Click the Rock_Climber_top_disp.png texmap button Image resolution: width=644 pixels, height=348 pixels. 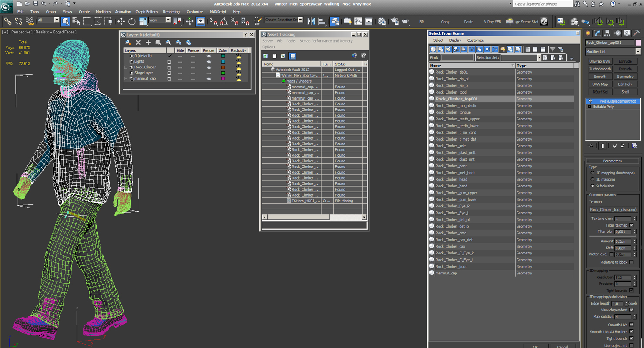tap(613, 210)
